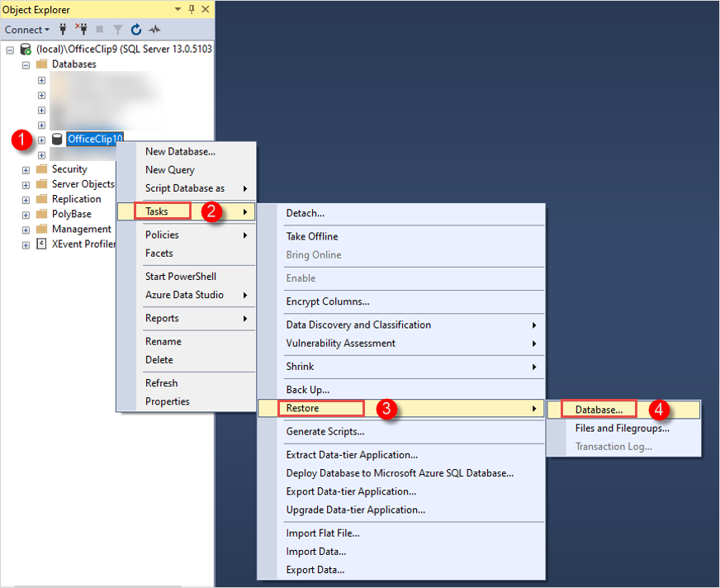Choose Properties from context menu

pyautogui.click(x=186, y=401)
